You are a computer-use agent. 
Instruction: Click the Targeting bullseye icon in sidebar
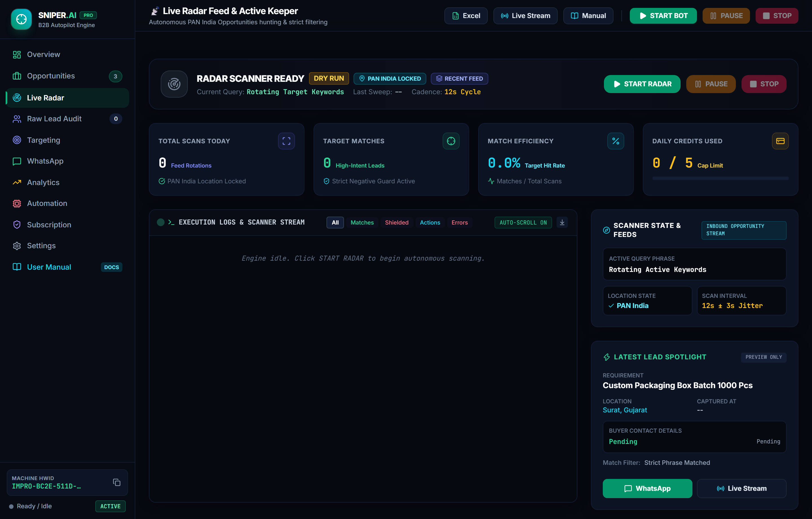coord(17,140)
